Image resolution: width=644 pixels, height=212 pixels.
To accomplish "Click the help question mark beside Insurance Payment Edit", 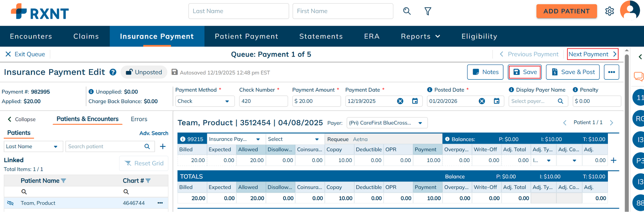I will [x=113, y=72].
